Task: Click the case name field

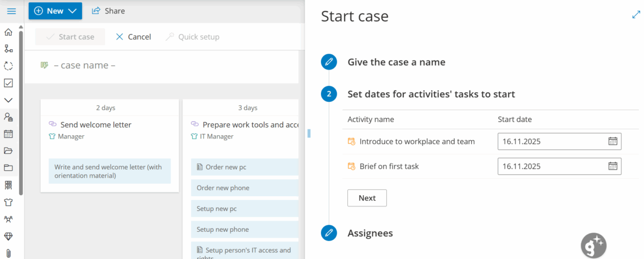Action: coord(85,66)
